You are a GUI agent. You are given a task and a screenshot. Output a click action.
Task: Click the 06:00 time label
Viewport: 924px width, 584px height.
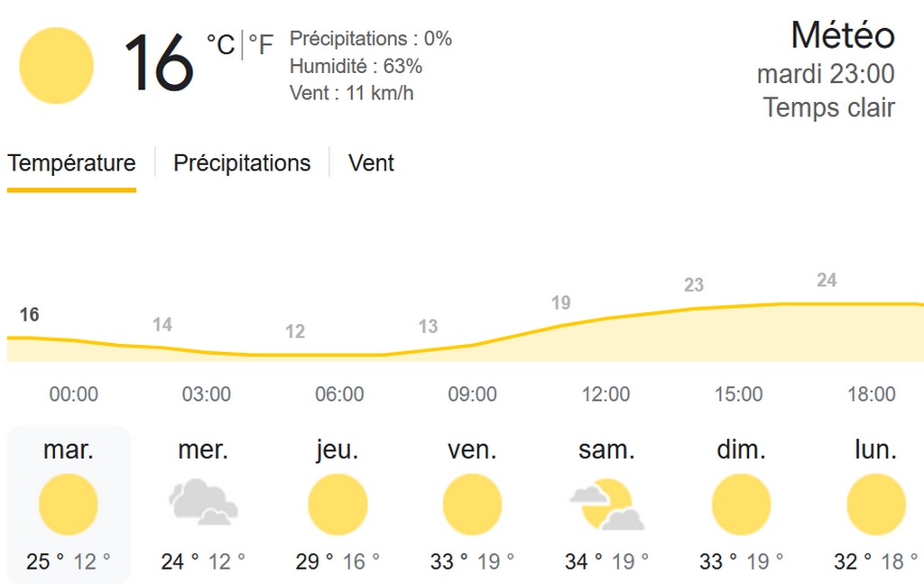click(339, 394)
